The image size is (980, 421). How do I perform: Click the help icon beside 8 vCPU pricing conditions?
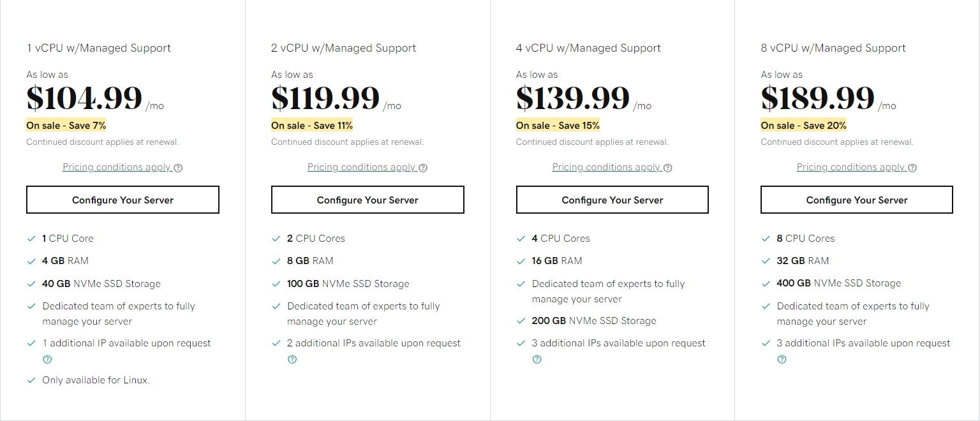coord(912,167)
